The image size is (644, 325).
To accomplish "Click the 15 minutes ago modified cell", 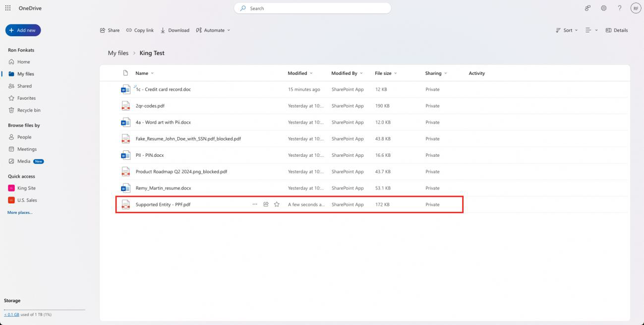I will [304, 89].
